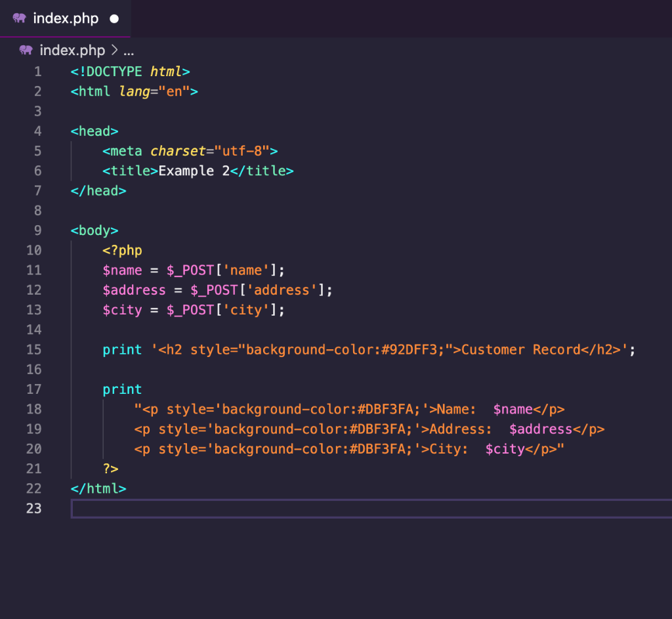This screenshot has height=619, width=672.
Task: Switch to the index.php editor tab
Action: pos(66,18)
